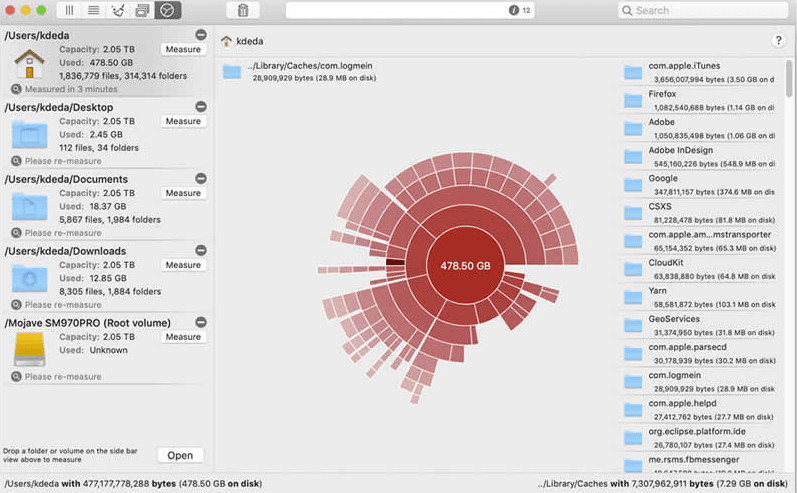Switch to the column view icon
Screen dimensions: 797x493
[70, 11]
